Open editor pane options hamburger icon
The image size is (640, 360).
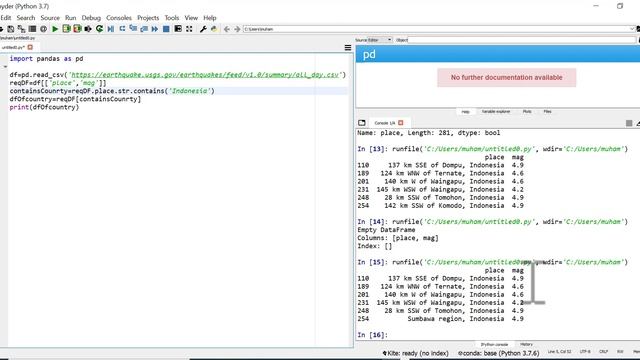coord(348,48)
